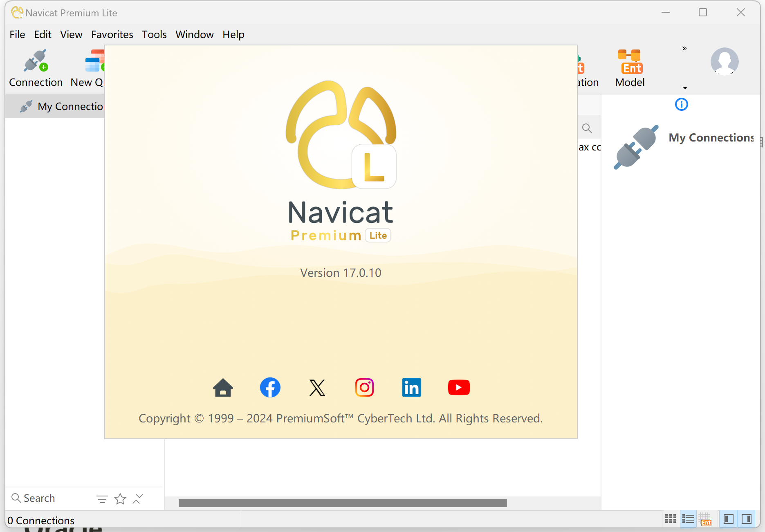This screenshot has width=765, height=532.
Task: Open the Connection toolbar button
Action: 36,68
